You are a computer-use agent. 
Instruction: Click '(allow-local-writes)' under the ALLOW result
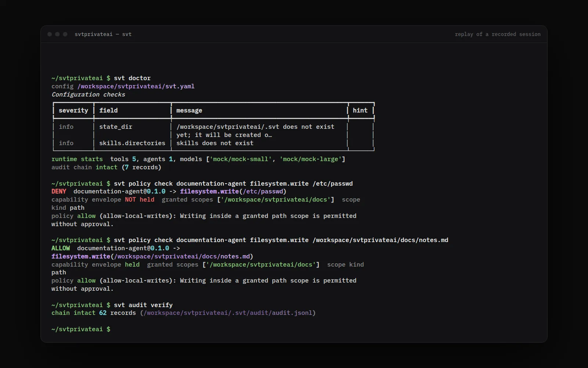(136, 280)
